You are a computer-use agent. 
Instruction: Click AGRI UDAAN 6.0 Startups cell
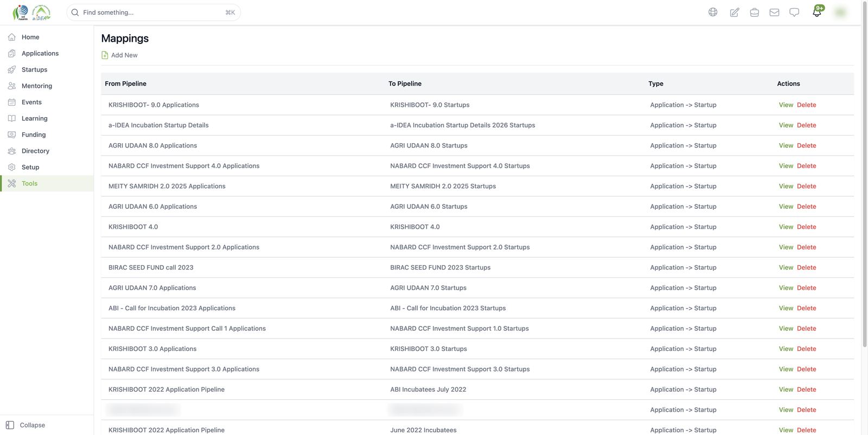pos(429,207)
